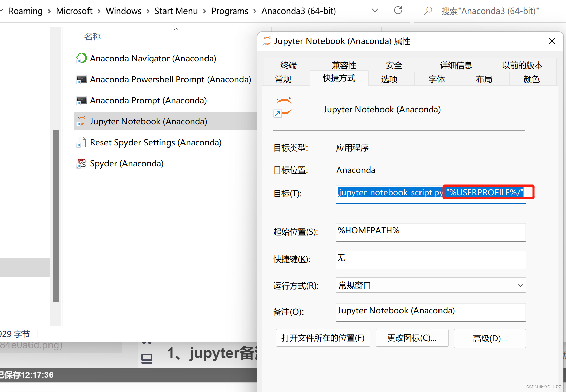Open the chevron after Windows in breadcrumb

pos(148,11)
